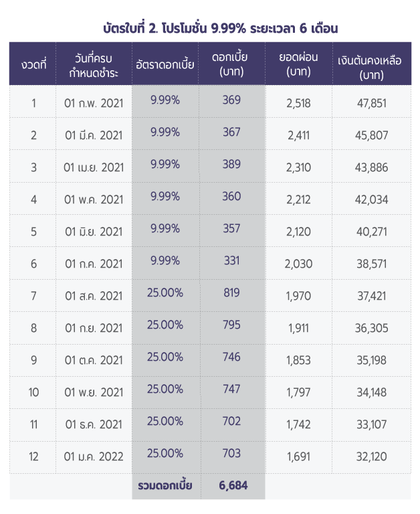Select remaining principal 43,886
Viewport: 420px width, 514px height.
tap(372, 167)
